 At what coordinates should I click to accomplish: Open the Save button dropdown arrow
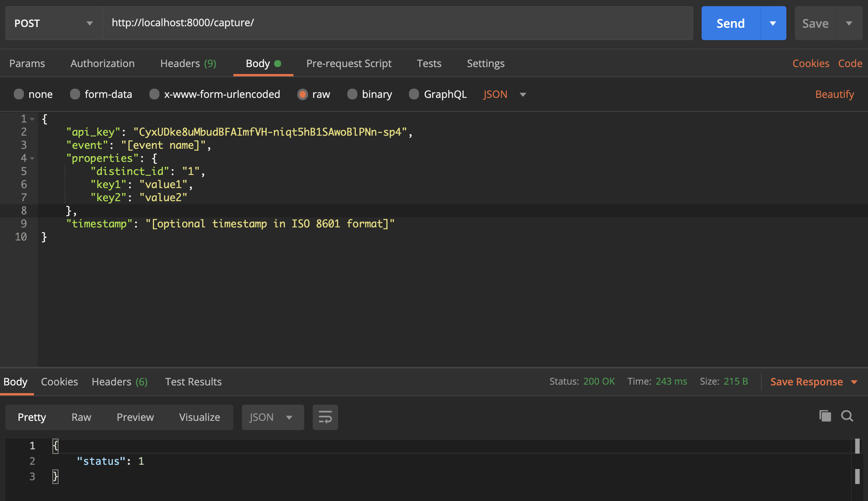[x=849, y=23]
